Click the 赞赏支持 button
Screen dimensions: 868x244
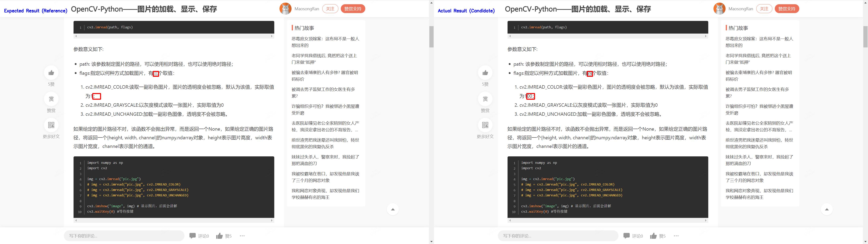tap(352, 8)
